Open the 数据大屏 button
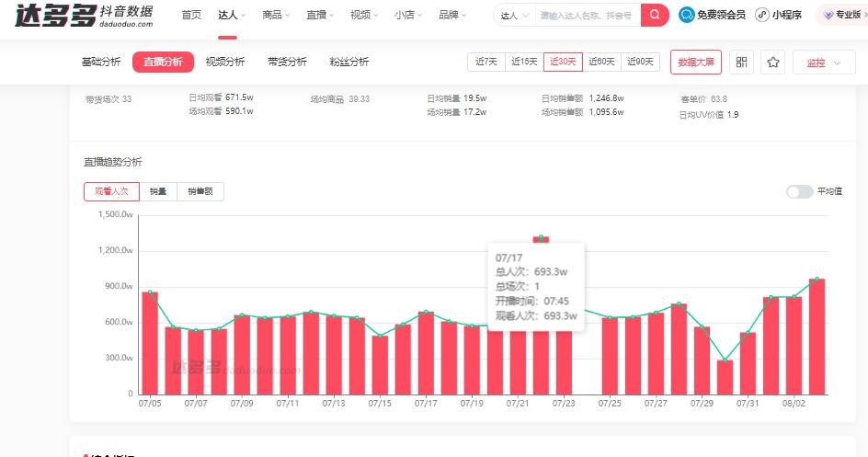 click(x=695, y=62)
